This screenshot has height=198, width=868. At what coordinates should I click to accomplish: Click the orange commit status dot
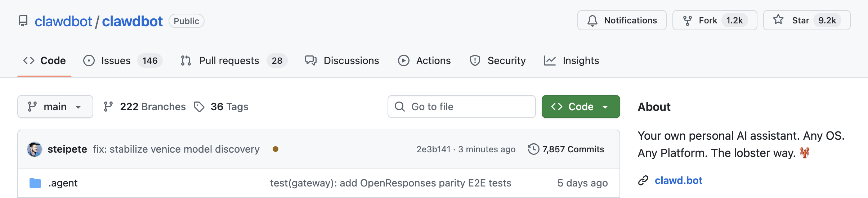pos(276,149)
